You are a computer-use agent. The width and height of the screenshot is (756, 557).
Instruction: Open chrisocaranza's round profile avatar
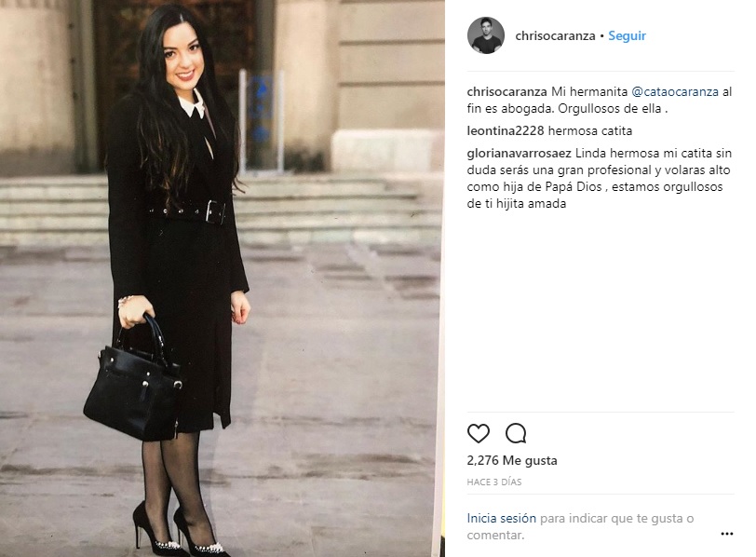point(485,35)
